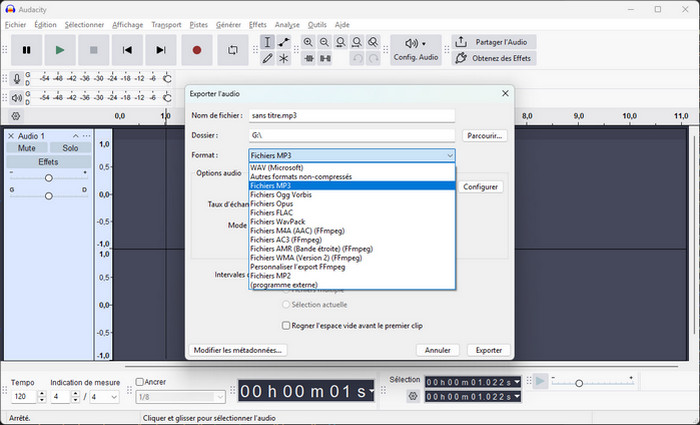Start playback with the green Play button
The image size is (700, 425).
coord(60,50)
